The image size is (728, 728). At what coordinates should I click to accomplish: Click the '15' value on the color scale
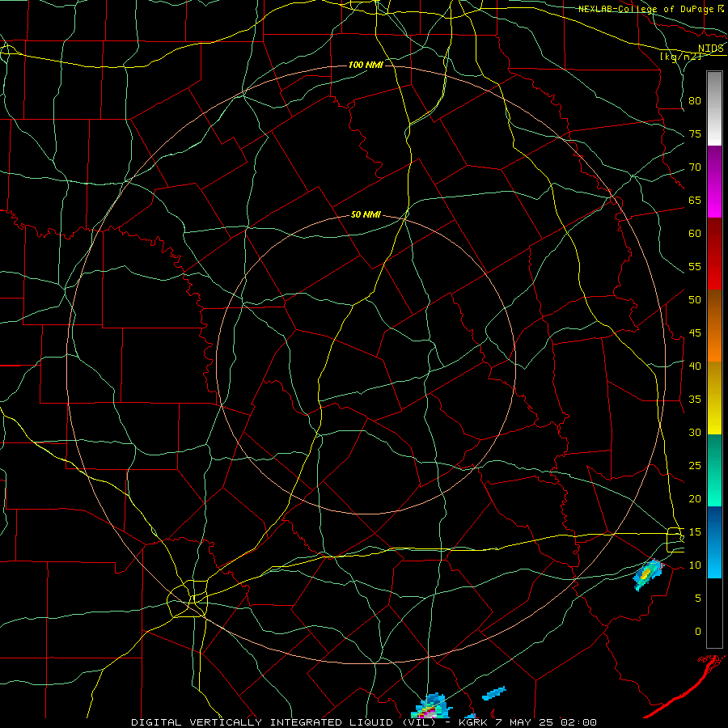(695, 532)
